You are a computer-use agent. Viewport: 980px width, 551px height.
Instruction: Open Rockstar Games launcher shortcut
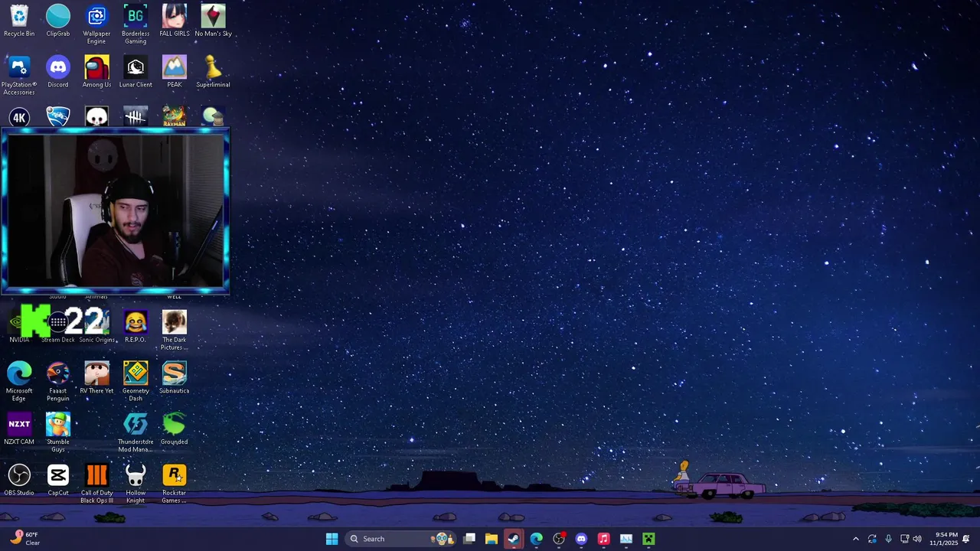tap(175, 484)
